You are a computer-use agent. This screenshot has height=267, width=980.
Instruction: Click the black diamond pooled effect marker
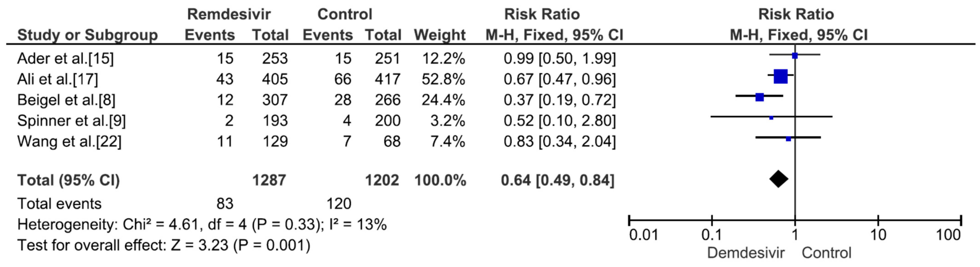point(778,179)
